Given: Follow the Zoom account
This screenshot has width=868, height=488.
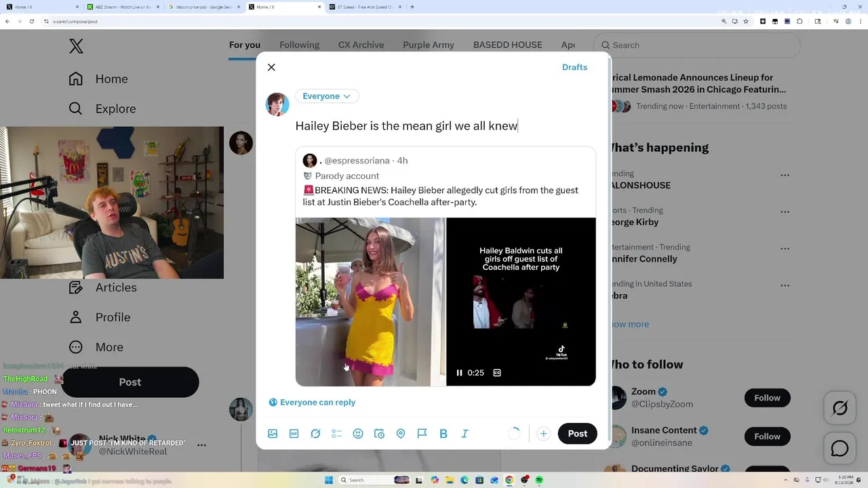Looking at the screenshot, I should [767, 398].
